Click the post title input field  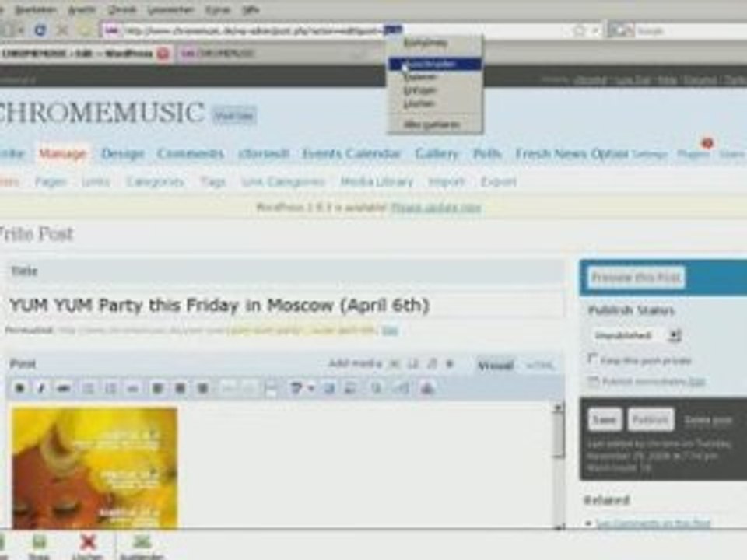285,305
